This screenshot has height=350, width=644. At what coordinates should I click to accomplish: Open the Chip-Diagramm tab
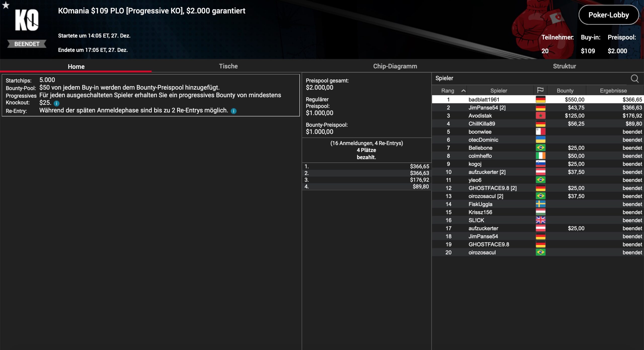click(x=395, y=66)
